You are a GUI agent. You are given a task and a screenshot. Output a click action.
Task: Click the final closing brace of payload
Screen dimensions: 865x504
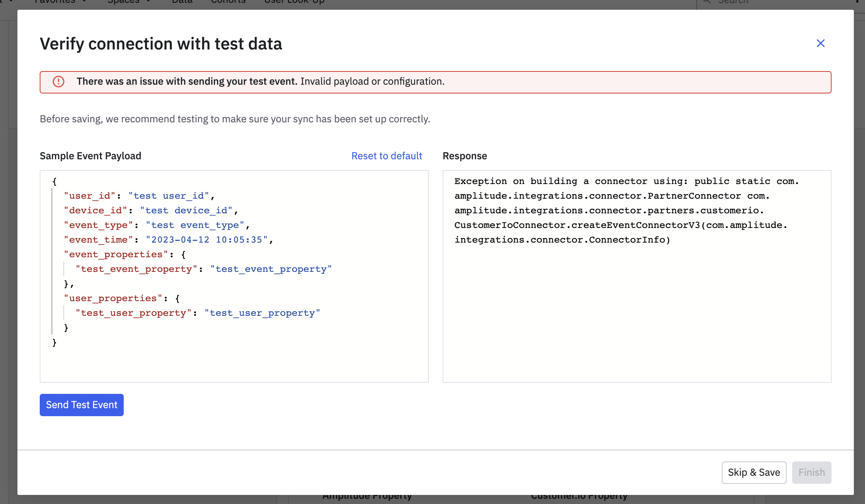coord(54,342)
